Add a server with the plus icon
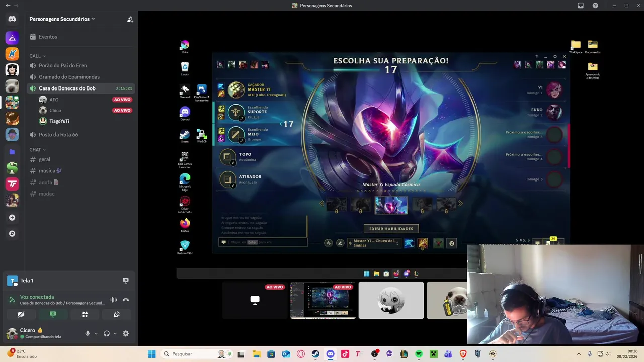This screenshot has height=362, width=644. (12, 218)
